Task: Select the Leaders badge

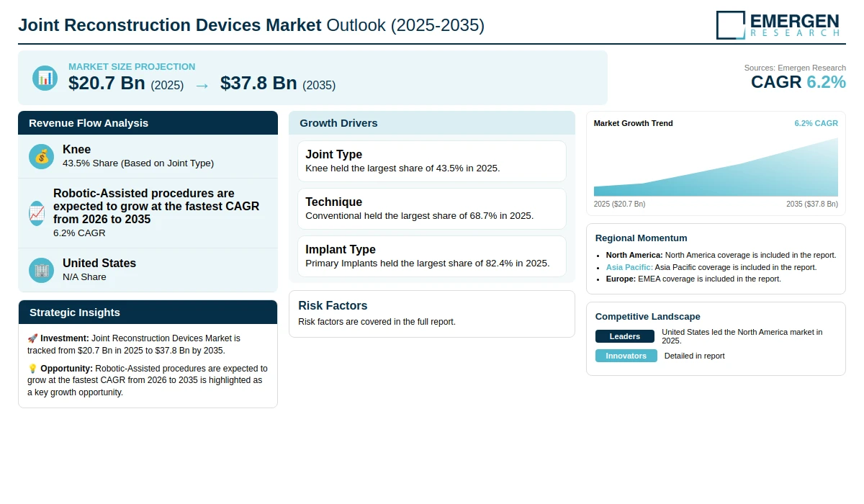Action: click(625, 336)
